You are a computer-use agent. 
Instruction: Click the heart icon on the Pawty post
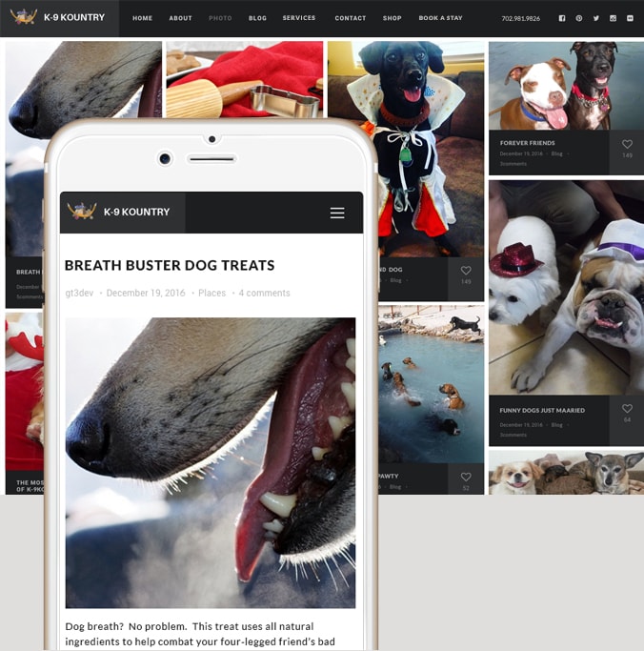(x=466, y=477)
